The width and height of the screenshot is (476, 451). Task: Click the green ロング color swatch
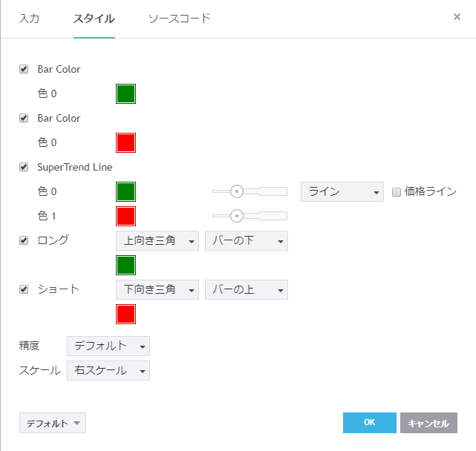[125, 265]
